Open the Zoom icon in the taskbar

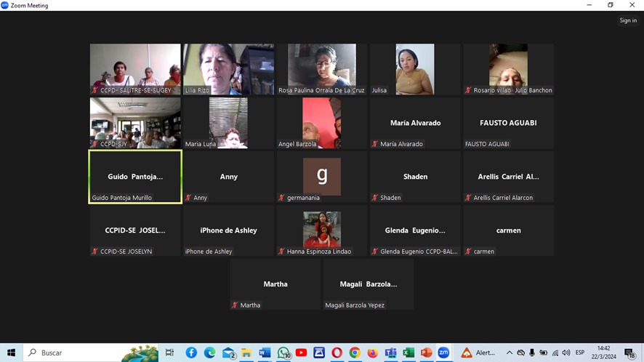[x=443, y=353]
